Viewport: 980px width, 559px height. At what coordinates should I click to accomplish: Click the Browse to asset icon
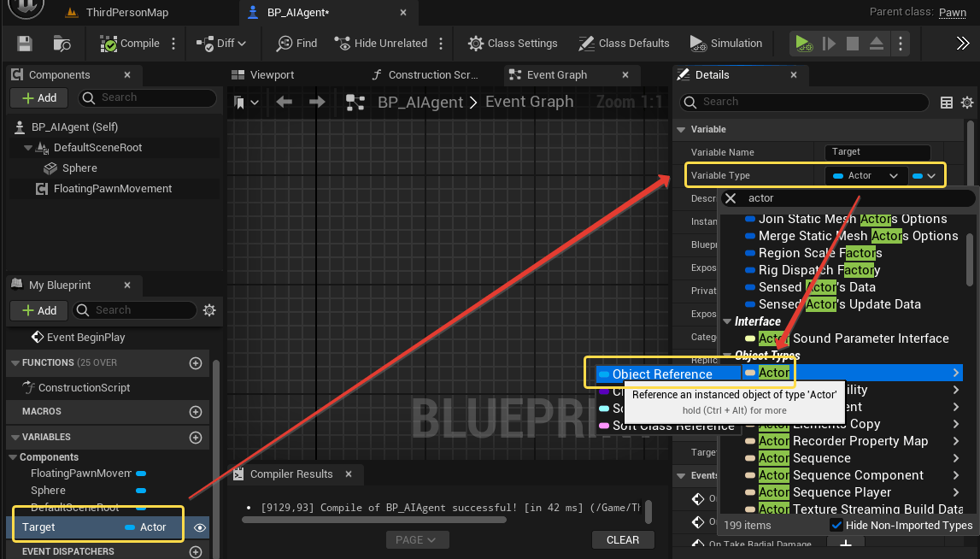pyautogui.click(x=62, y=43)
